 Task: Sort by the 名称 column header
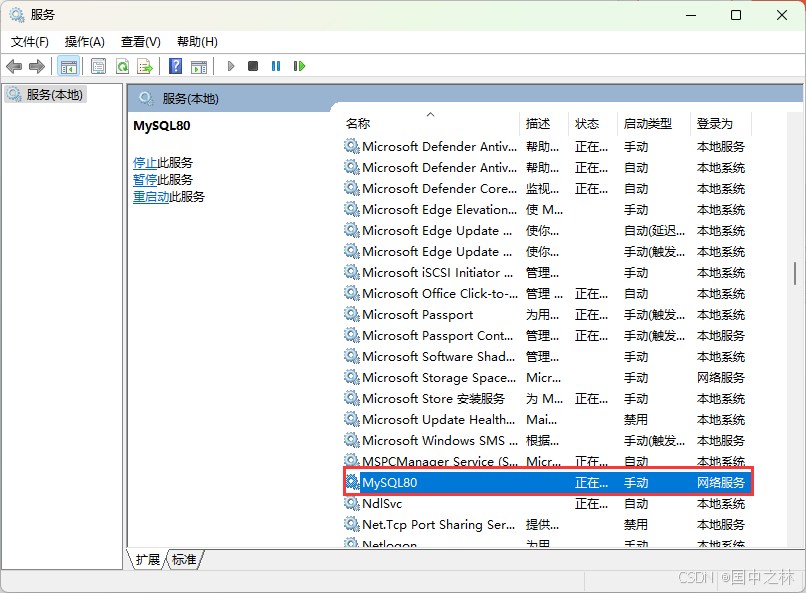[x=431, y=123]
